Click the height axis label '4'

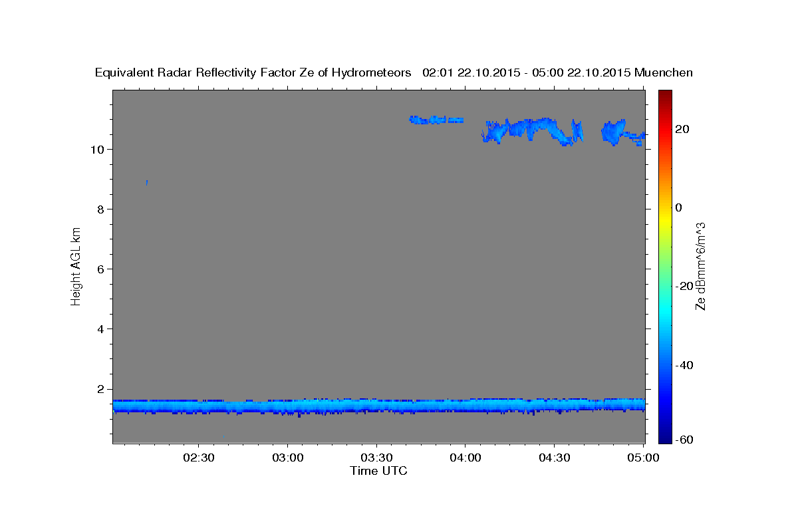click(x=101, y=329)
